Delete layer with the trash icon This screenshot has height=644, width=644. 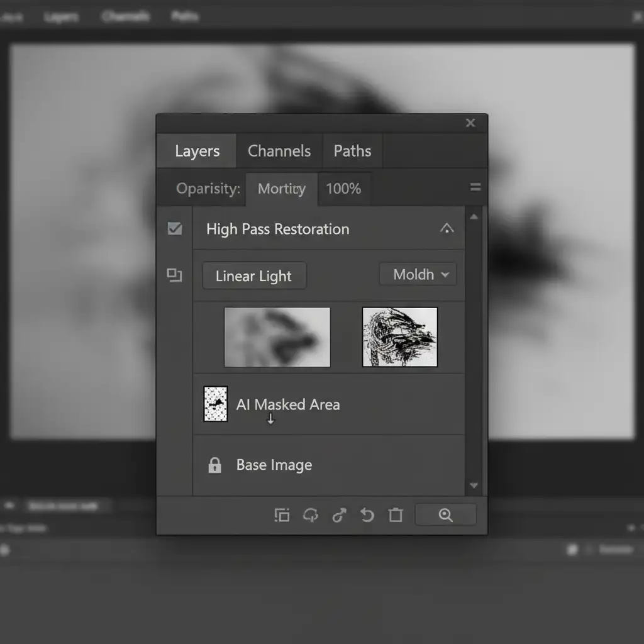[x=395, y=516]
